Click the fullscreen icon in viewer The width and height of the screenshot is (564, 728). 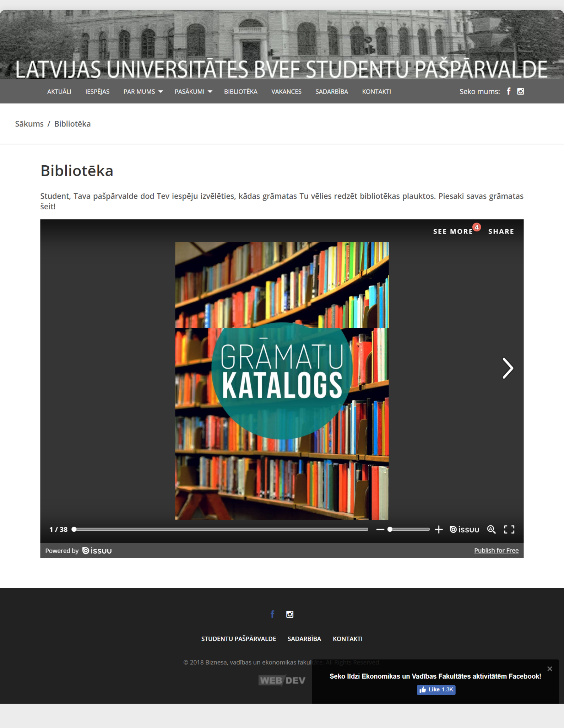point(509,529)
